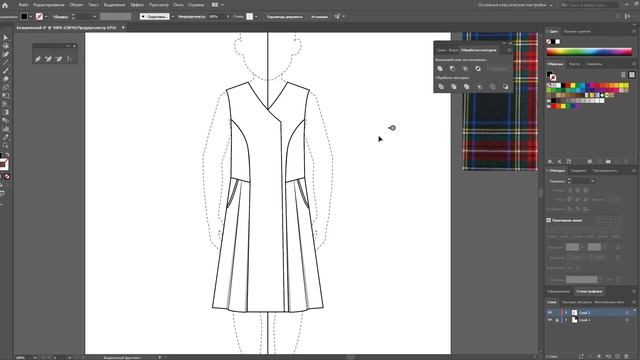Image resolution: width=640 pixels, height=360 pixels.
Task: Click the opacity value field in control bar
Action: [x=214, y=17]
